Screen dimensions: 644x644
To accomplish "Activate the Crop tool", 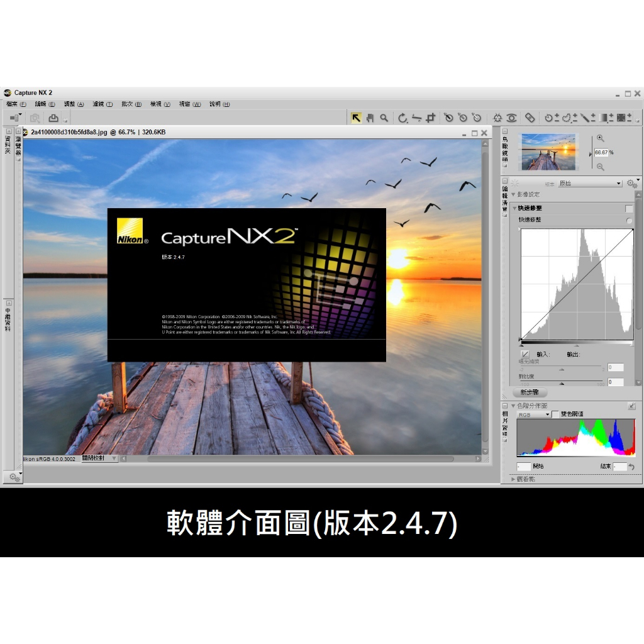I will pyautogui.click(x=430, y=118).
